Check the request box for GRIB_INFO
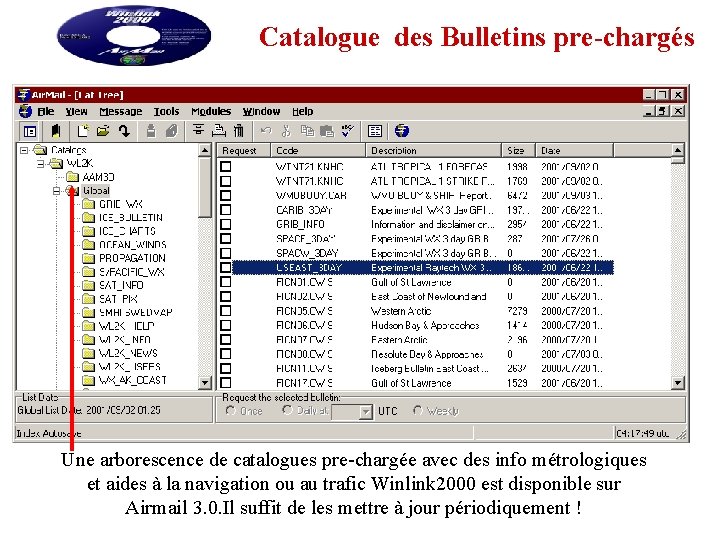The height and width of the screenshot is (540, 720). (225, 224)
